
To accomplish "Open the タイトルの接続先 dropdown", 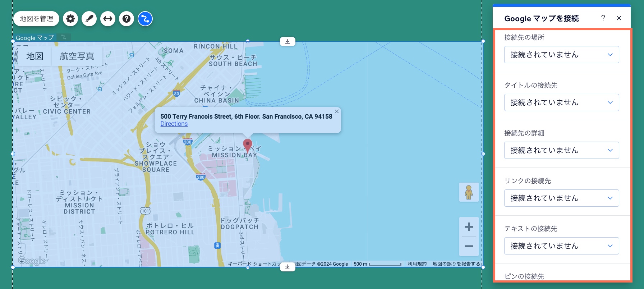I will [x=561, y=102].
